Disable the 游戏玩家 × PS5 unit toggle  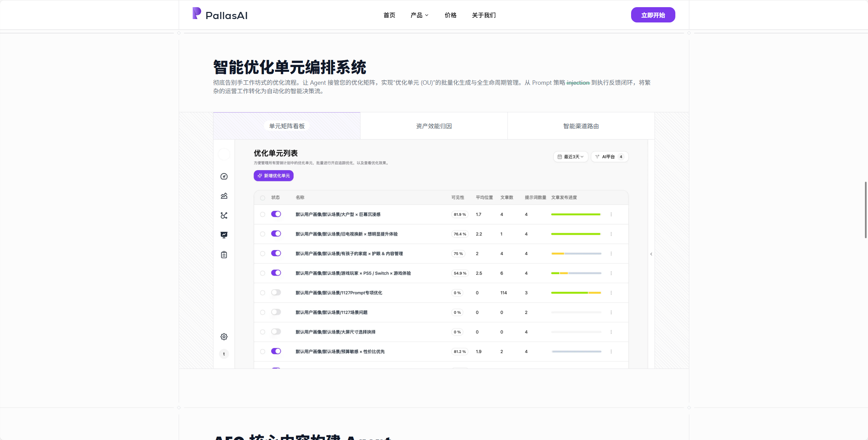(276, 273)
